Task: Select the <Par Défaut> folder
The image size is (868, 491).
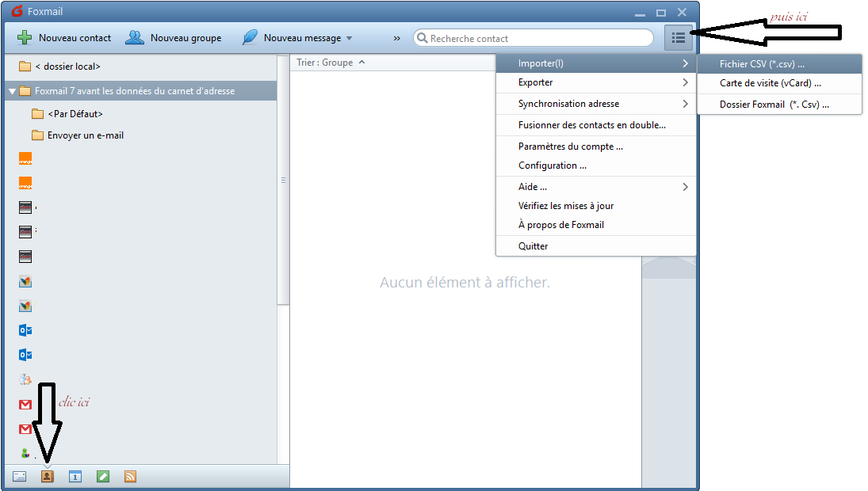Action: (75, 114)
